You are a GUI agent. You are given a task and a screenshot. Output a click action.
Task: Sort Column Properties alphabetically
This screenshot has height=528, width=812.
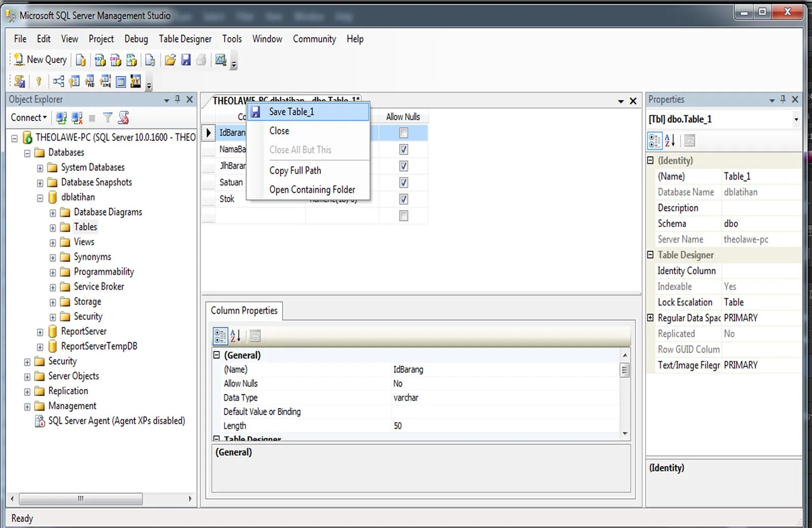(235, 336)
